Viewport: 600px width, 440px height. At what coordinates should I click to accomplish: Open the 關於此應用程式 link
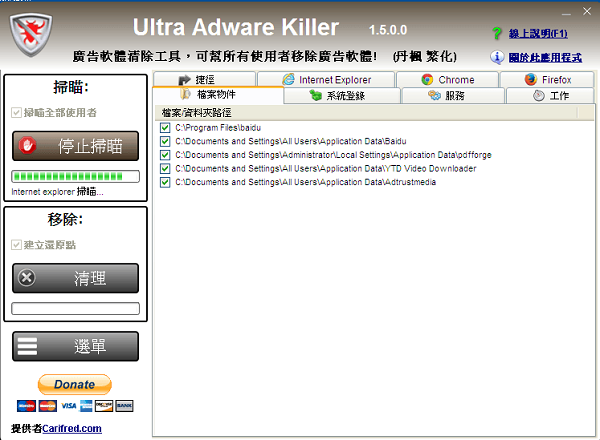point(545,58)
